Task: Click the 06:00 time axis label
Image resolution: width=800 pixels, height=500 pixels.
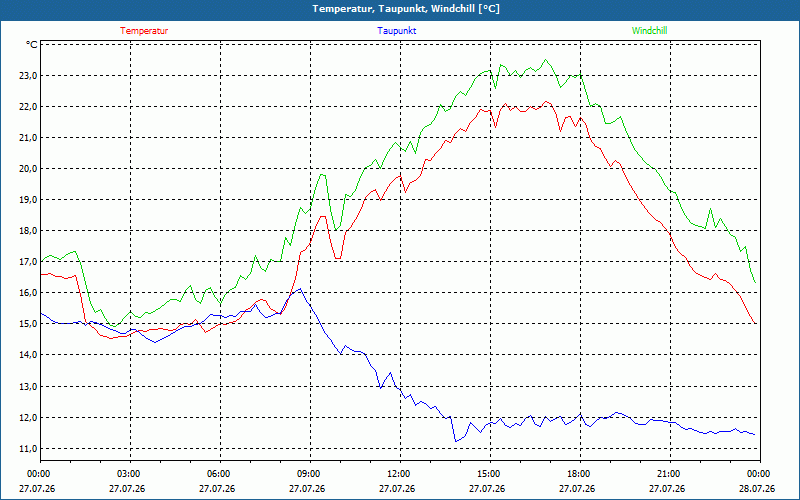Action: [217, 474]
